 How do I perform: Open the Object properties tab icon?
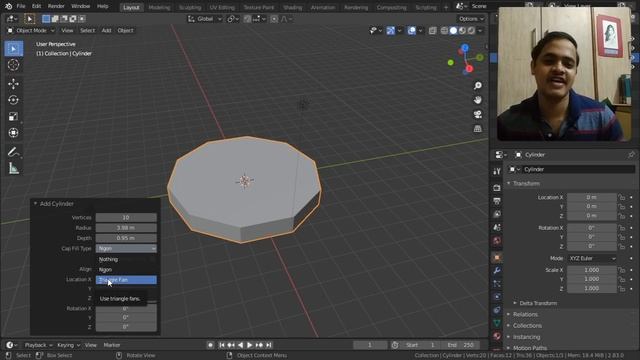[497, 258]
